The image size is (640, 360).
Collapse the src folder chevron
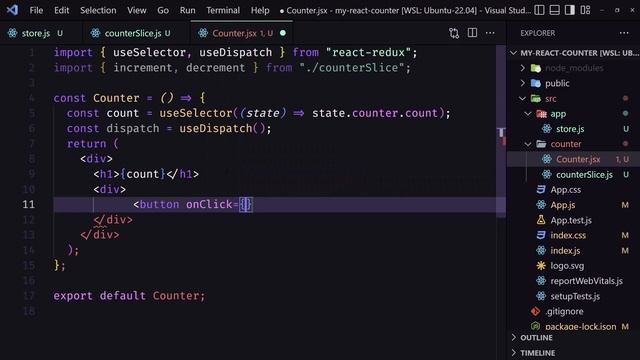click(x=522, y=98)
